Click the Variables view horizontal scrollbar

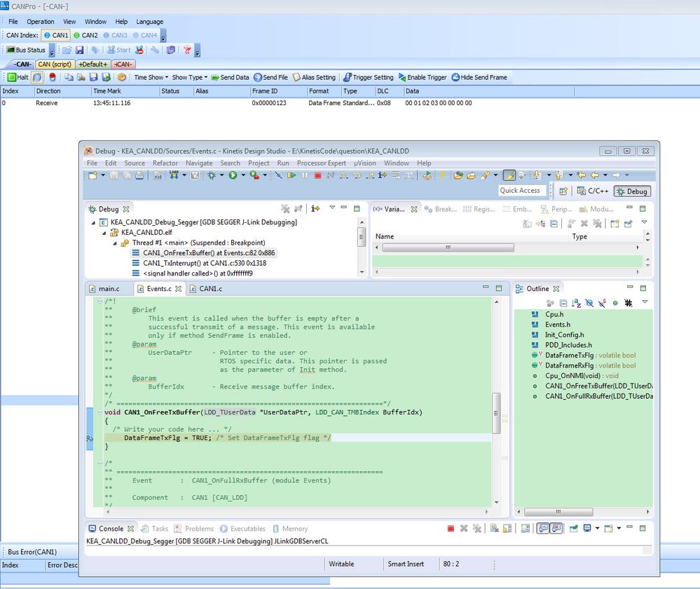coord(448,248)
